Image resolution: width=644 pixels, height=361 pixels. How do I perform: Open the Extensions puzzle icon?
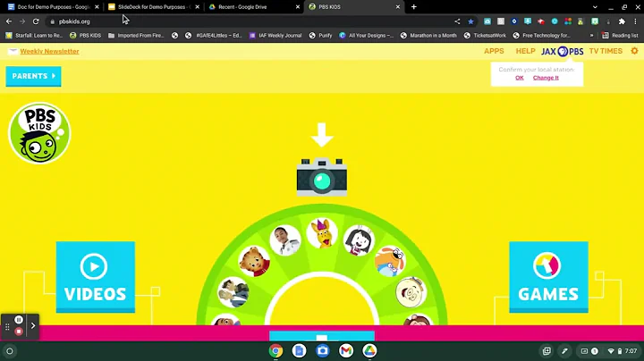coord(622,21)
